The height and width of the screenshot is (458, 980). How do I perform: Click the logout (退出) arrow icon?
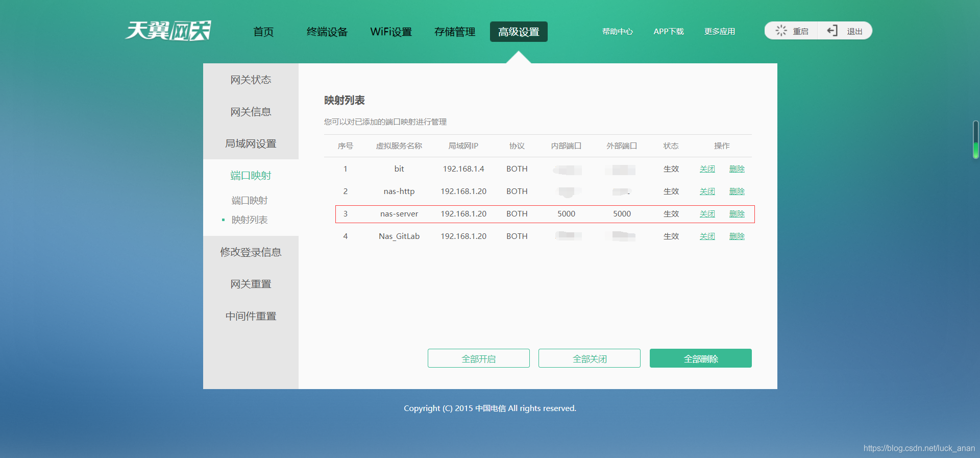pos(832,31)
